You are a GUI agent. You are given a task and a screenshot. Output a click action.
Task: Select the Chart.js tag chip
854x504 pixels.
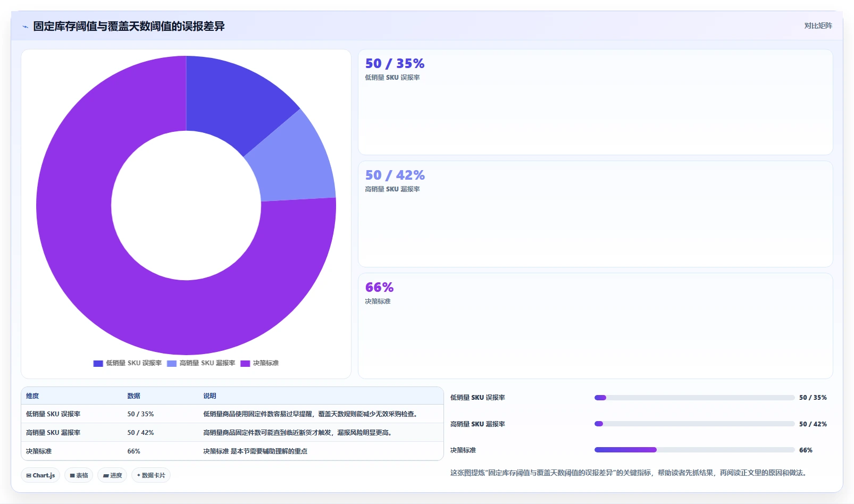[x=40, y=475]
